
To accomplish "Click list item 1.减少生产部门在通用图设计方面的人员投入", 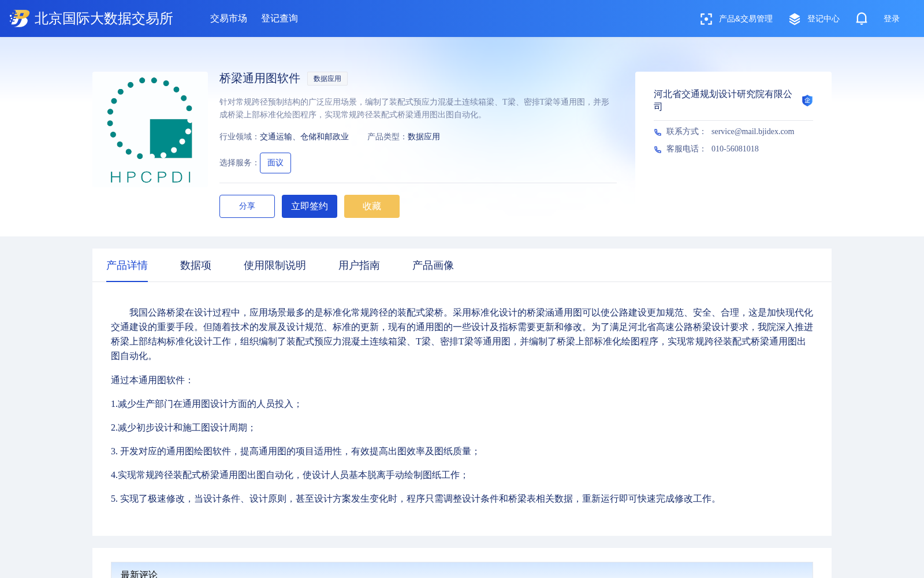I will [206, 404].
